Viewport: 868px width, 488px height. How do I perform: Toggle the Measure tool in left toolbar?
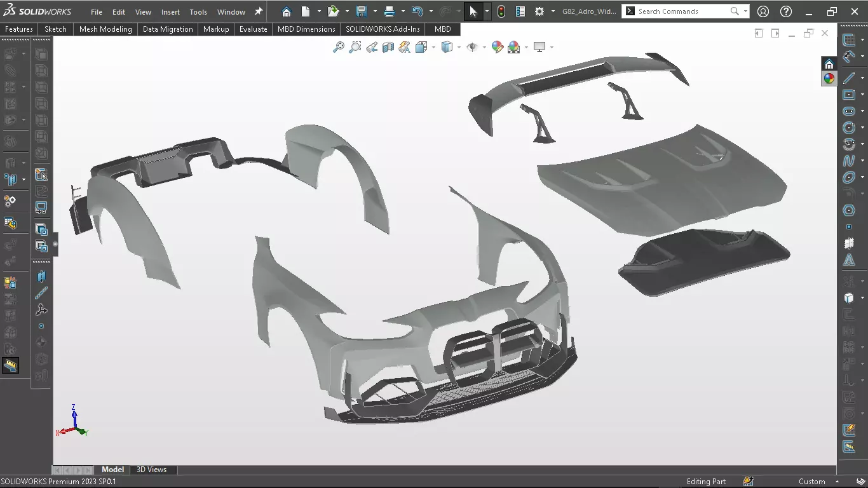(10, 365)
